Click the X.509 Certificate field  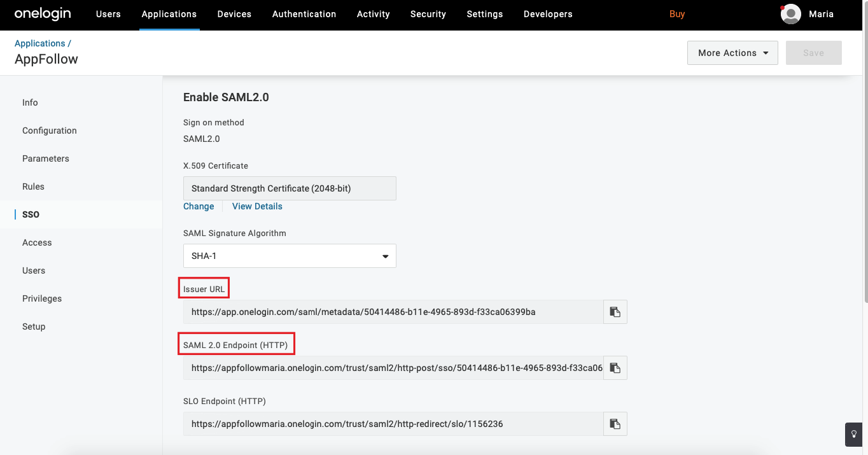coord(290,188)
